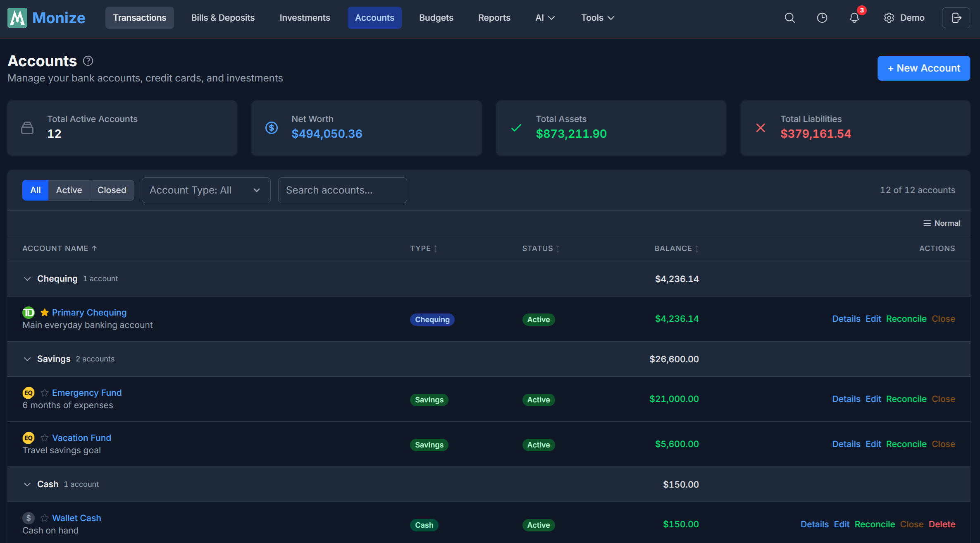The image size is (980, 543).
Task: Click the Cash type badge
Action: (424, 525)
